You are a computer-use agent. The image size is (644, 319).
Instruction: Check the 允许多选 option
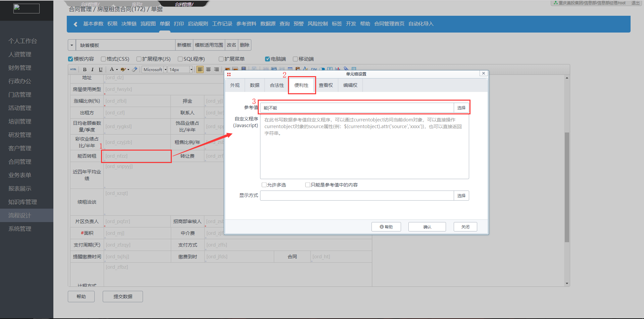click(x=264, y=185)
